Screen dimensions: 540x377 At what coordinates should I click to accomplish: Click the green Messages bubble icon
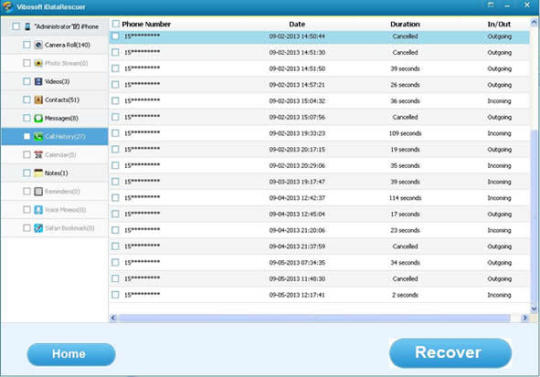tap(38, 118)
